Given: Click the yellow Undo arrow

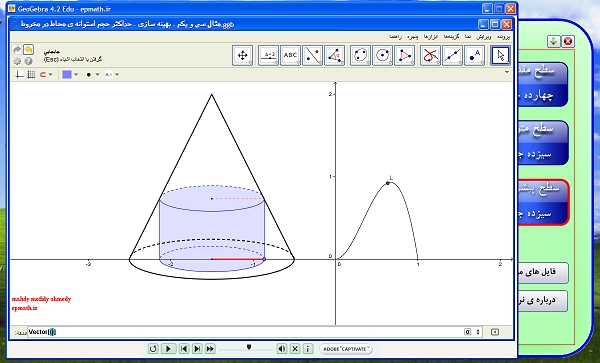Looking at the screenshot, I should (28, 50).
